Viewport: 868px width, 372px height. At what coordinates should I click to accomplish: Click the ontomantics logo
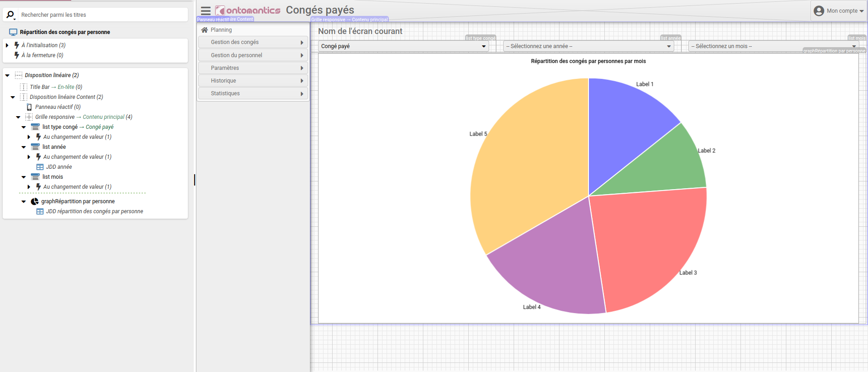point(248,10)
